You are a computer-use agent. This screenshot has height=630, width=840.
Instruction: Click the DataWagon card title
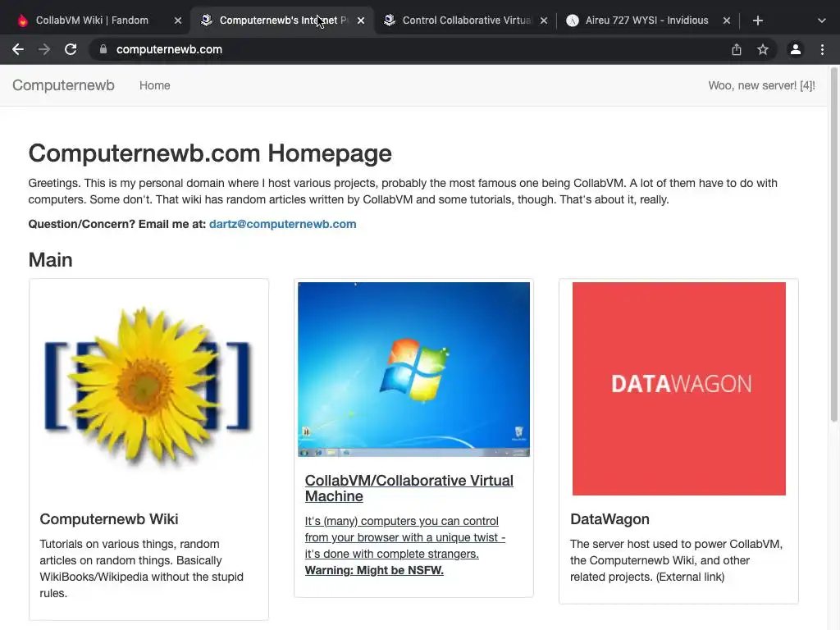[x=609, y=519]
